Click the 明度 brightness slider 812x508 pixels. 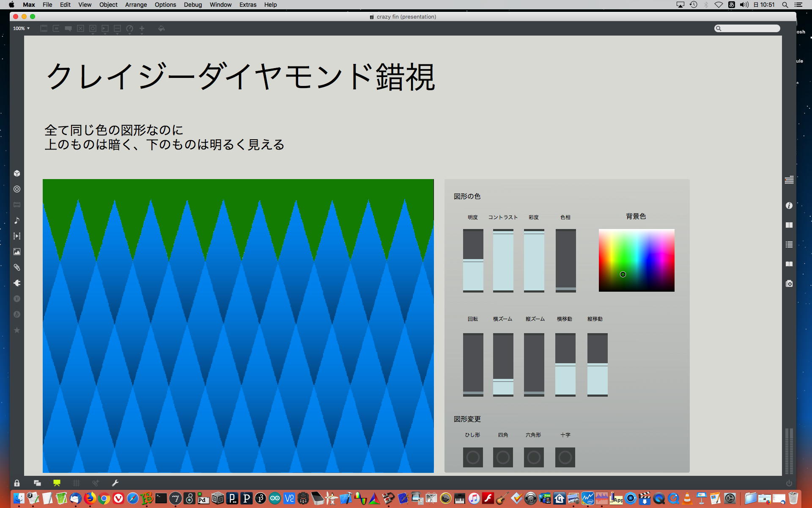(x=473, y=261)
